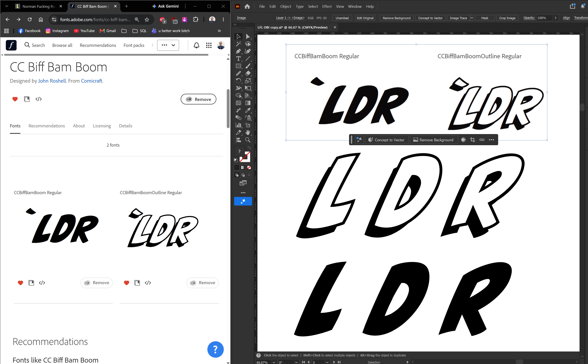Select the Scale tool
This screenshot has height=364, width=588.
[x=248, y=81]
